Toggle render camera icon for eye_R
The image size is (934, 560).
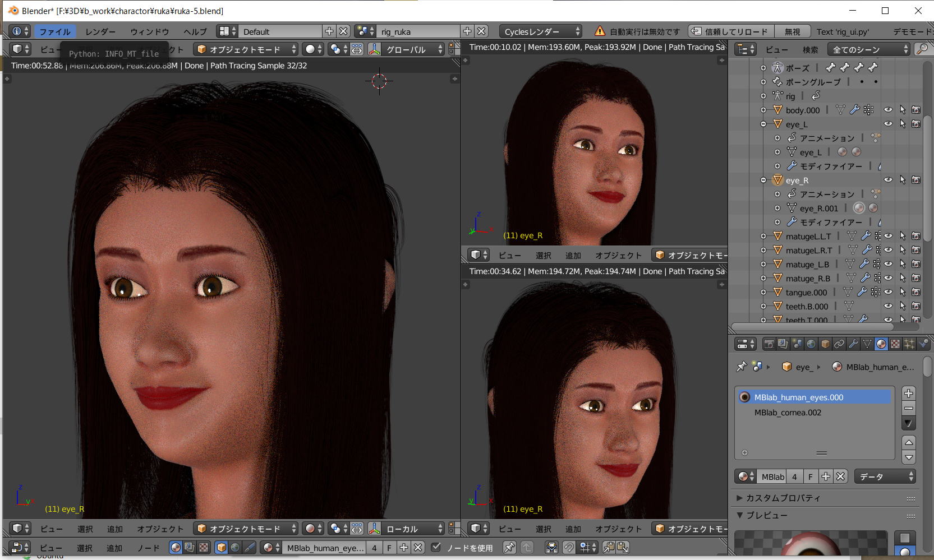click(916, 180)
